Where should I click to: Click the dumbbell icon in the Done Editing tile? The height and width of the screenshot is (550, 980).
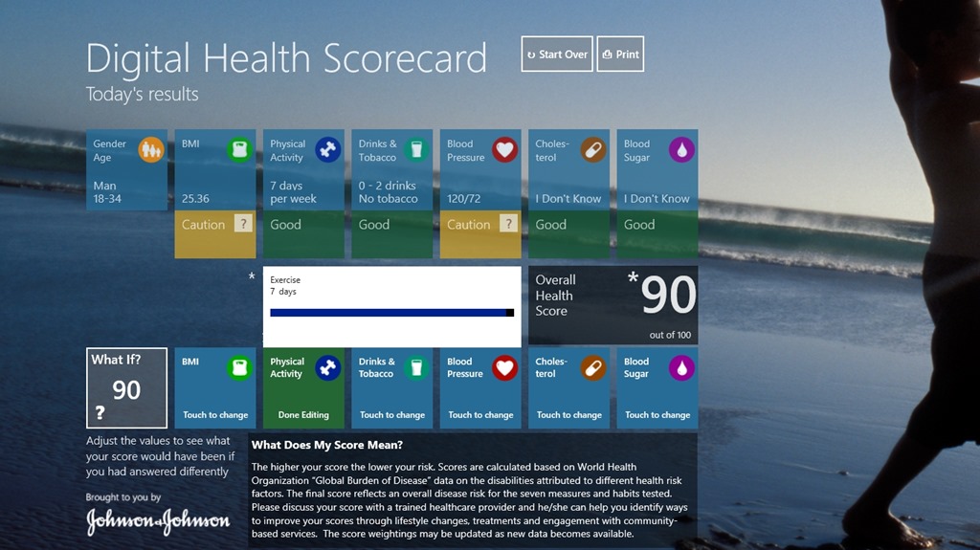(x=327, y=367)
